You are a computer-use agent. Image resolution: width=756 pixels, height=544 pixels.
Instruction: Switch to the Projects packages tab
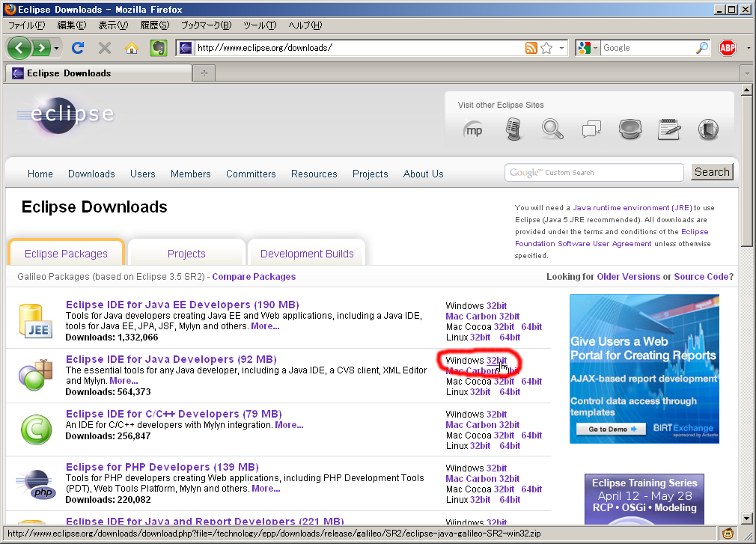point(186,254)
